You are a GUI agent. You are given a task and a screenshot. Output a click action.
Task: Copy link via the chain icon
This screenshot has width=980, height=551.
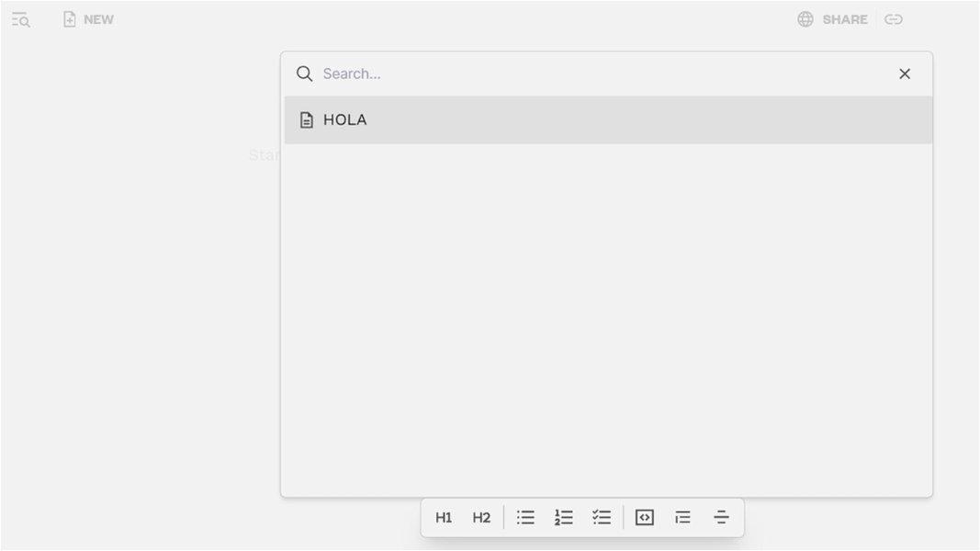tap(893, 19)
